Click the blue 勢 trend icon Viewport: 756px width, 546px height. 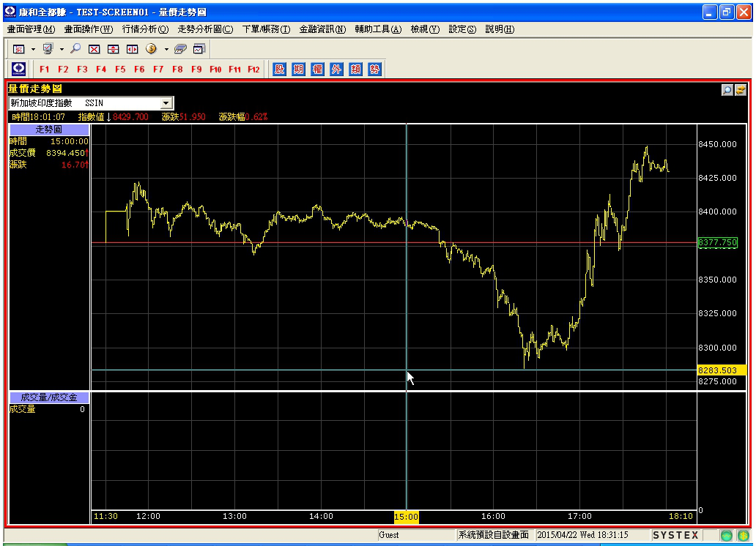tap(374, 70)
